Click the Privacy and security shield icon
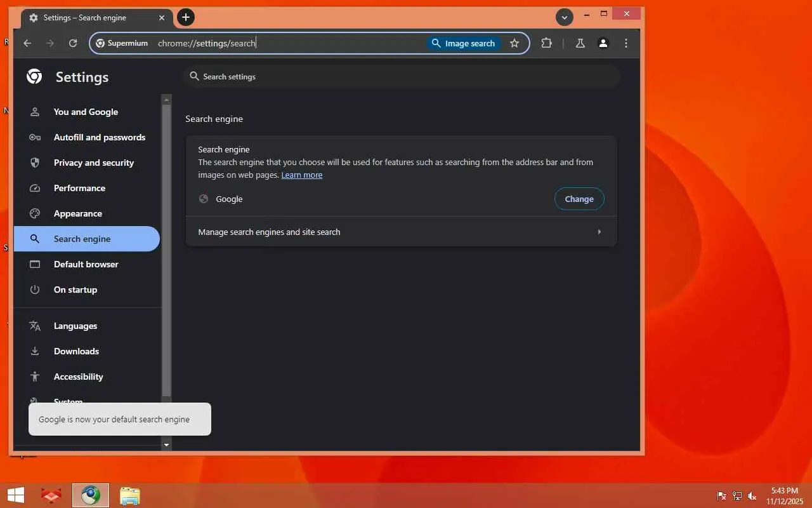Image resolution: width=812 pixels, height=508 pixels. point(35,163)
